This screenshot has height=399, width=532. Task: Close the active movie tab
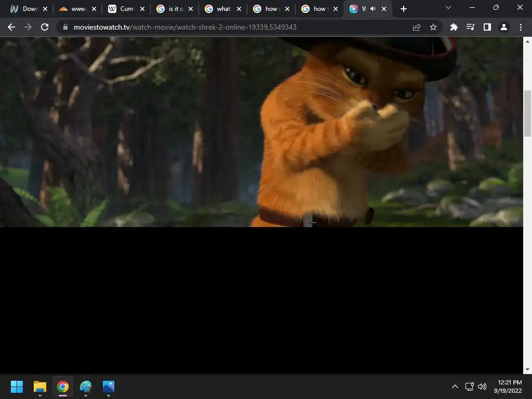tap(384, 9)
